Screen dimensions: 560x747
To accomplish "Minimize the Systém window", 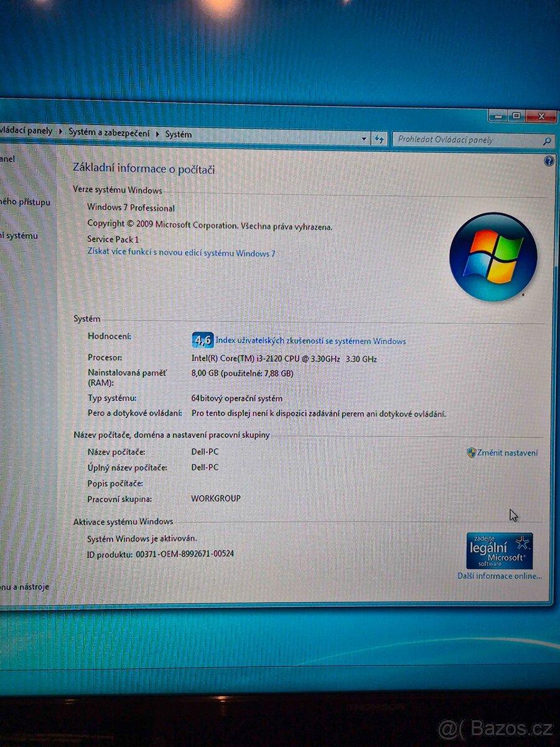I will tap(498, 116).
